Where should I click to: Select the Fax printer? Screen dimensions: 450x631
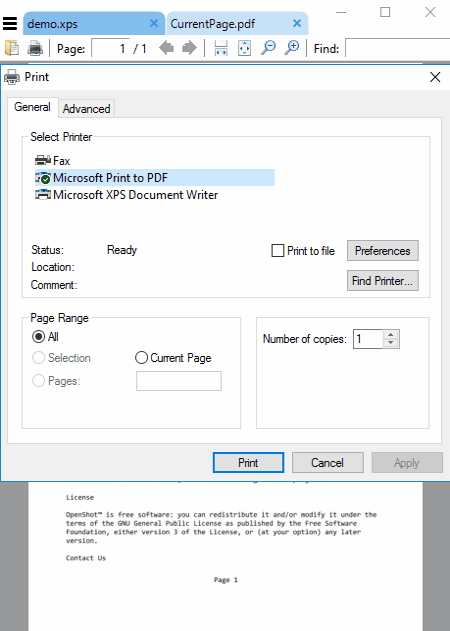53,161
